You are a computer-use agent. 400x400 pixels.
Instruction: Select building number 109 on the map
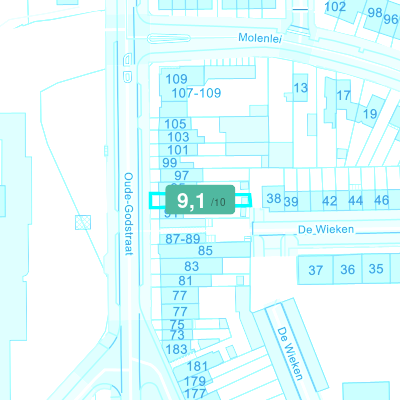pos(176,79)
